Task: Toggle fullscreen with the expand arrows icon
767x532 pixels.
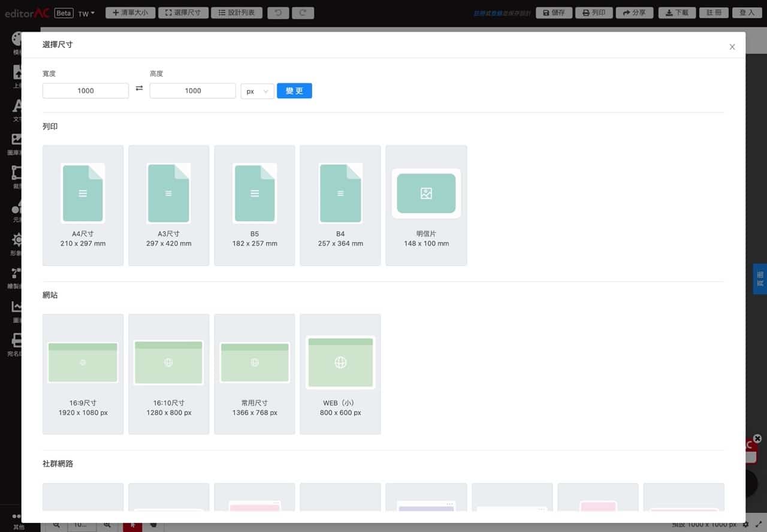Action: [759, 525]
